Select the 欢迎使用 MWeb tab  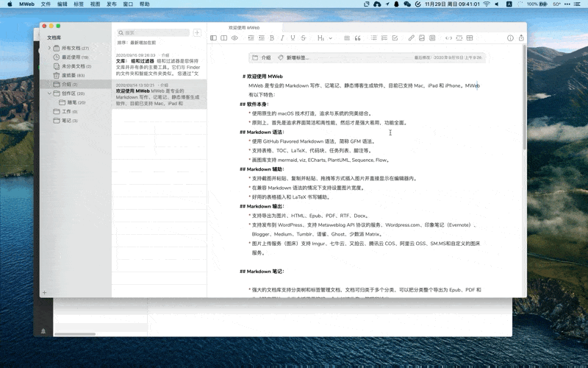244,27
